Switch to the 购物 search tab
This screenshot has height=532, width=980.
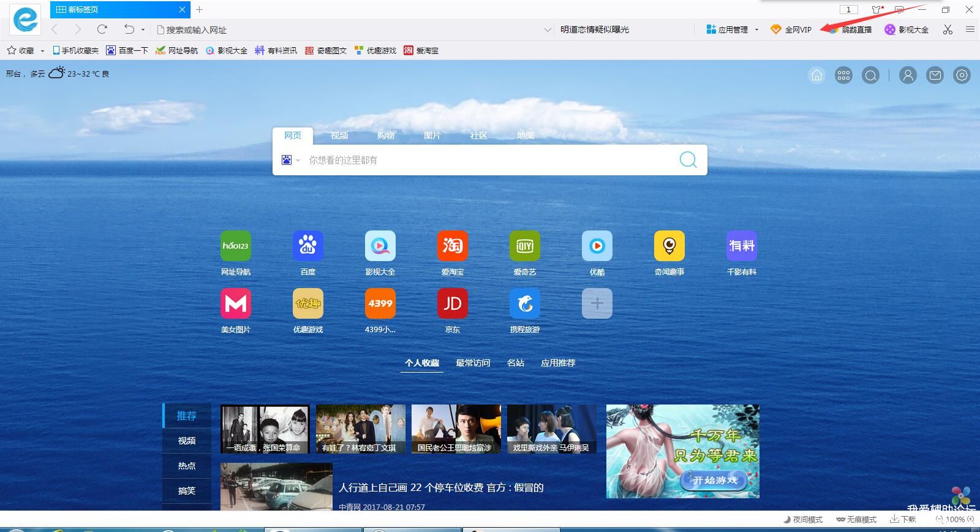coord(386,135)
